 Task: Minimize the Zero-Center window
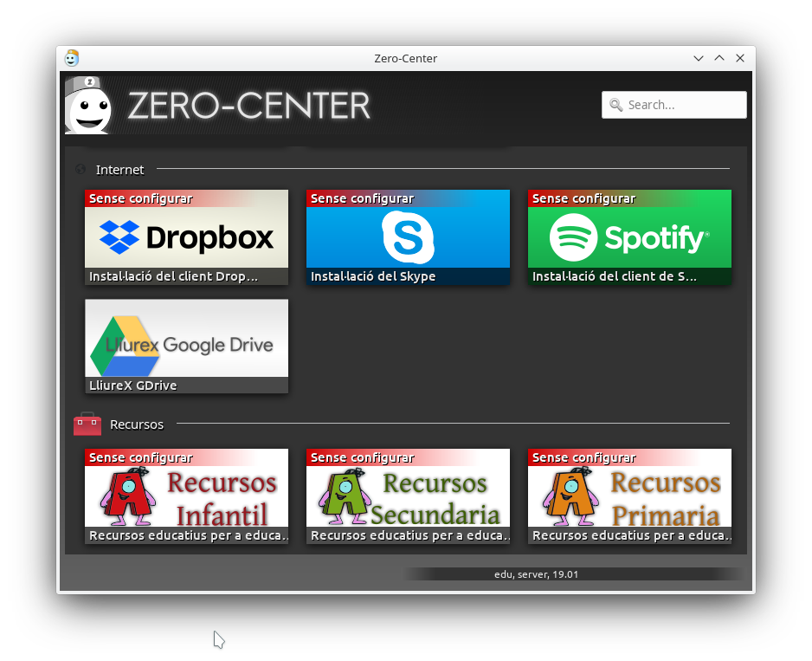(x=699, y=58)
